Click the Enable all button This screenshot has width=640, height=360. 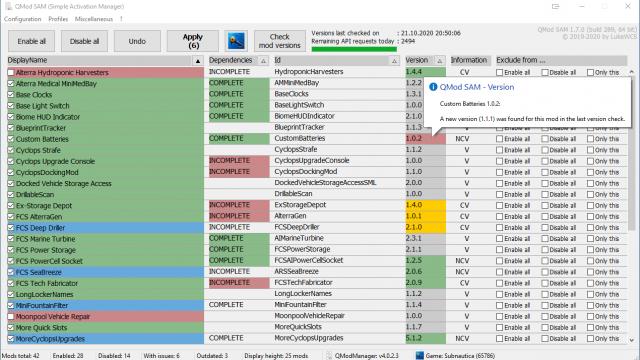tap(31, 41)
